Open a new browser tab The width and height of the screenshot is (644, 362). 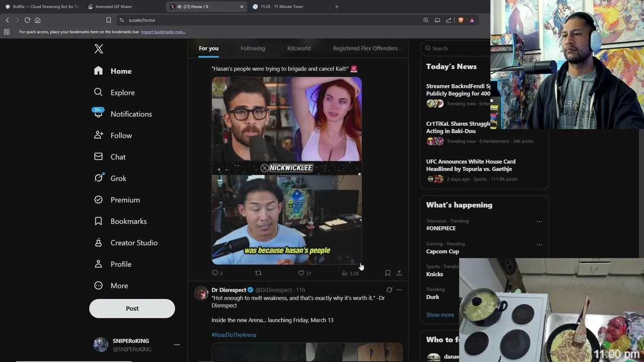click(x=337, y=7)
